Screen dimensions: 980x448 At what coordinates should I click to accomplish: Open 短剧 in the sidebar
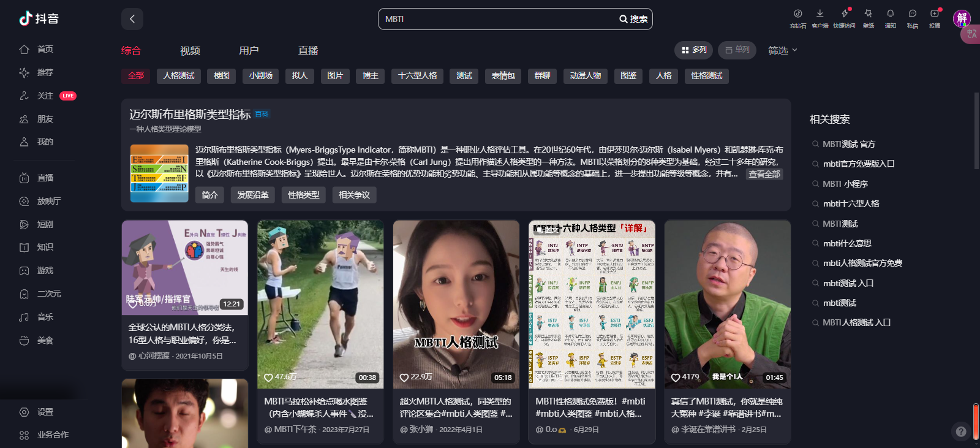point(37,224)
